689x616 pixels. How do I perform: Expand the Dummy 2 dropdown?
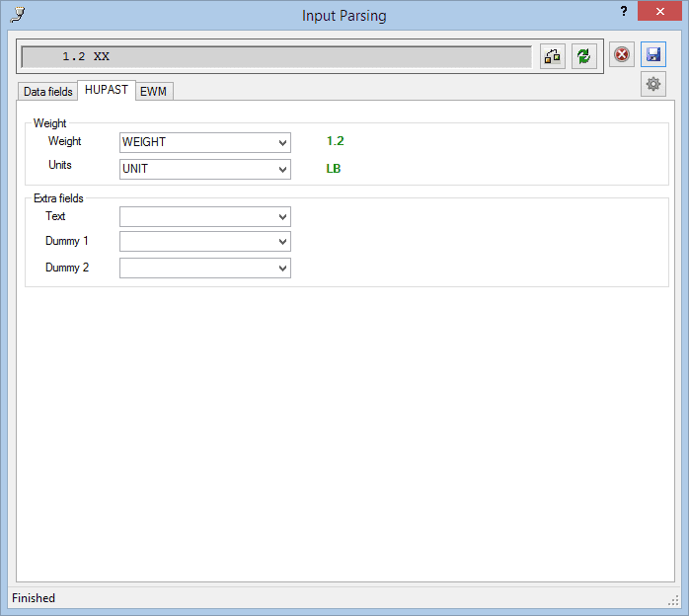[205, 268]
